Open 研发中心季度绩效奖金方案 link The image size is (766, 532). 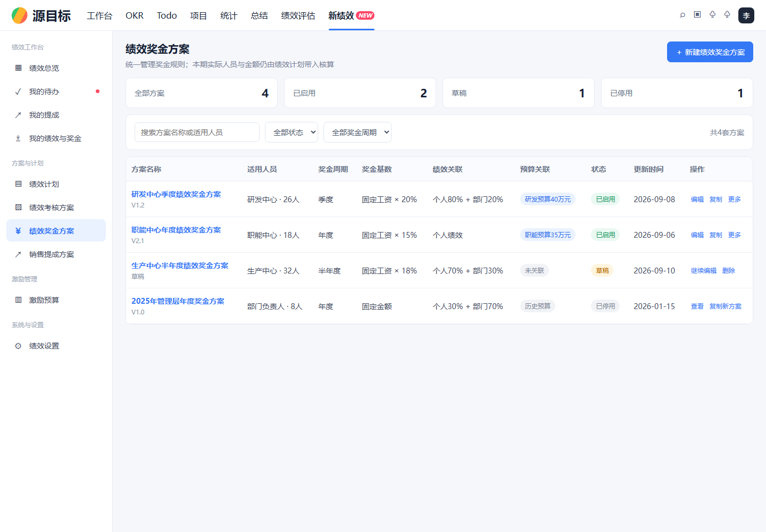[x=176, y=194]
